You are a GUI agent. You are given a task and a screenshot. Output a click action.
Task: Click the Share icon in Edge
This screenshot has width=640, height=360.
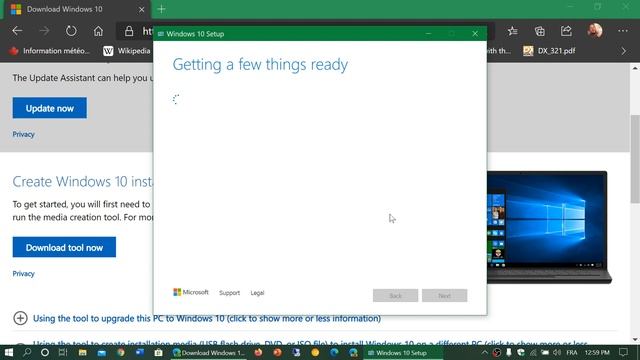[x=566, y=31]
